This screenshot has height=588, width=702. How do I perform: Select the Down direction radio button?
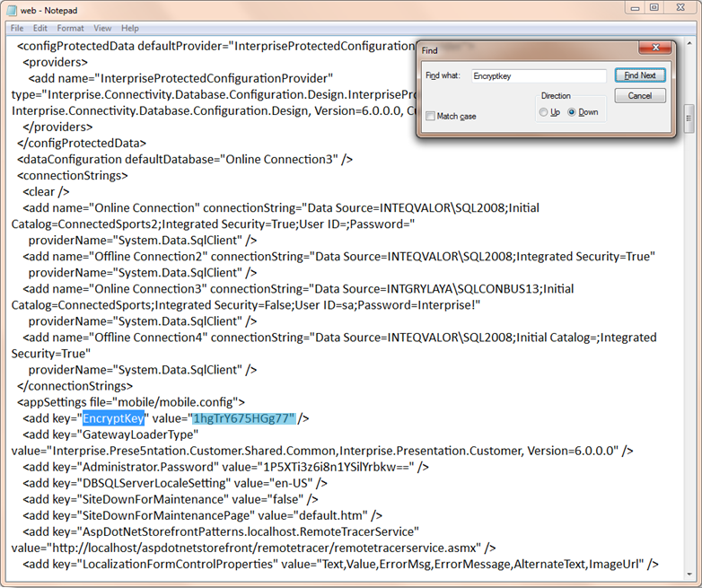click(572, 112)
